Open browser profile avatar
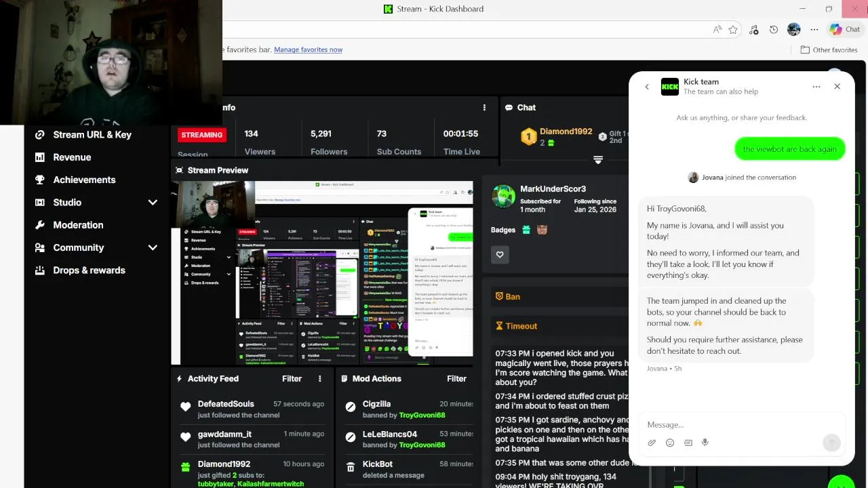This screenshot has width=868, height=488. [x=794, y=30]
